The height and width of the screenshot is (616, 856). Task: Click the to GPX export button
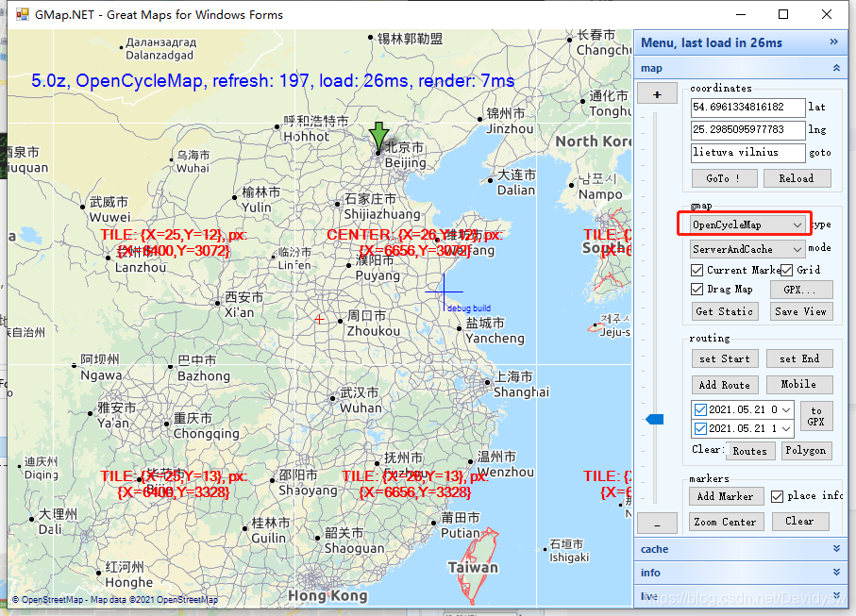point(816,416)
